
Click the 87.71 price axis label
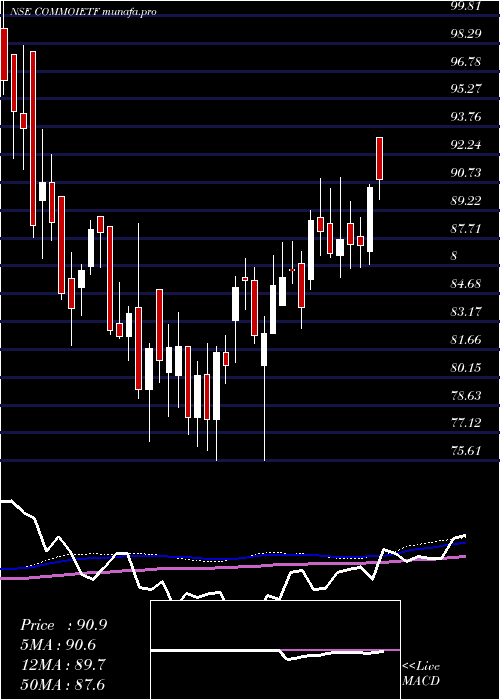[x=466, y=229]
